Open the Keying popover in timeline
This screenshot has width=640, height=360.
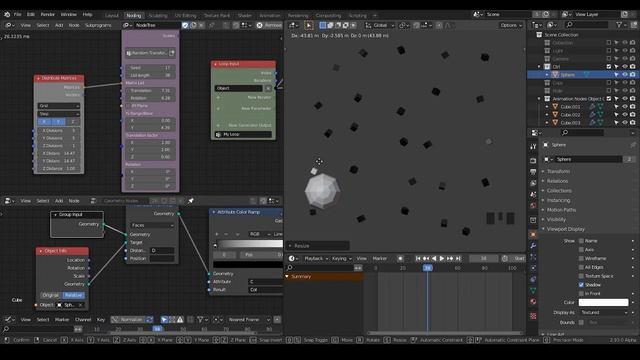342,258
